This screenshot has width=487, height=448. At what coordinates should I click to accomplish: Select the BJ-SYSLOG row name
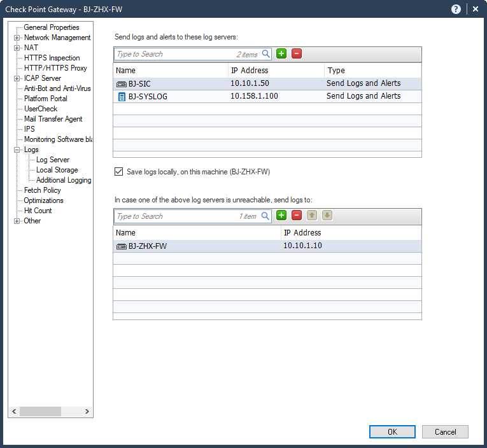(x=148, y=97)
